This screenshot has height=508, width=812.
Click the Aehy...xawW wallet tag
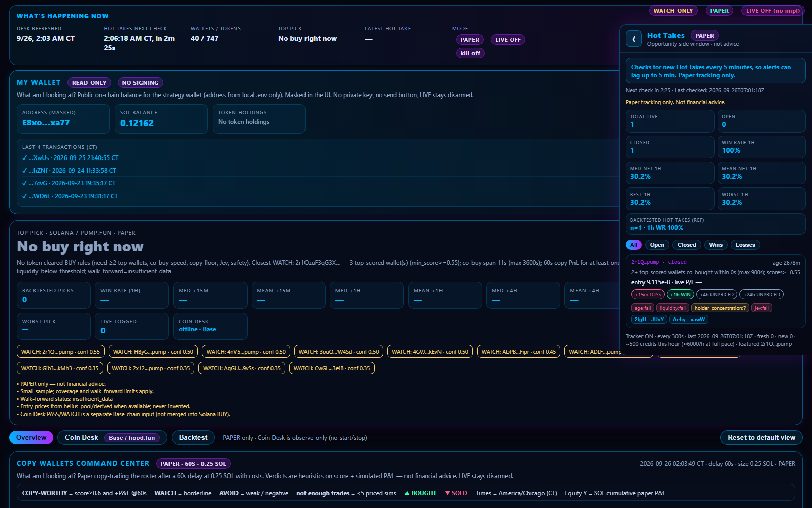(x=689, y=320)
